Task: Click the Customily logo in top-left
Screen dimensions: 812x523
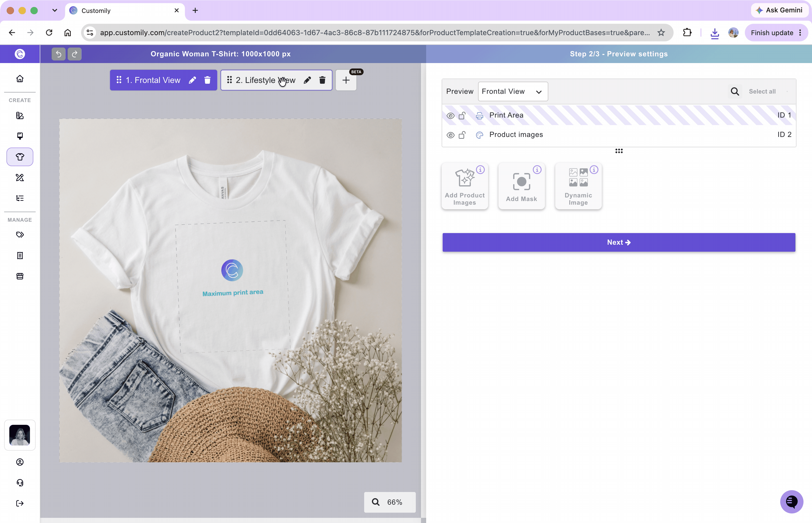Action: [20, 54]
